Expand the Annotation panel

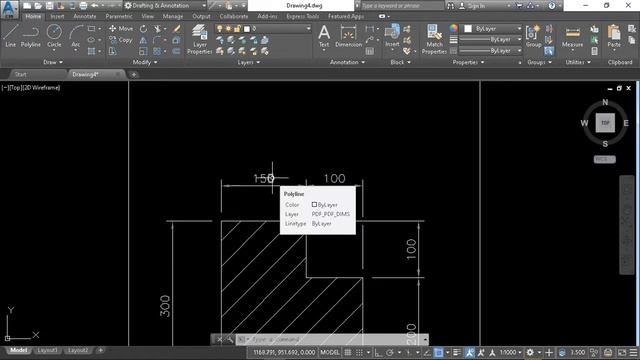[347, 62]
